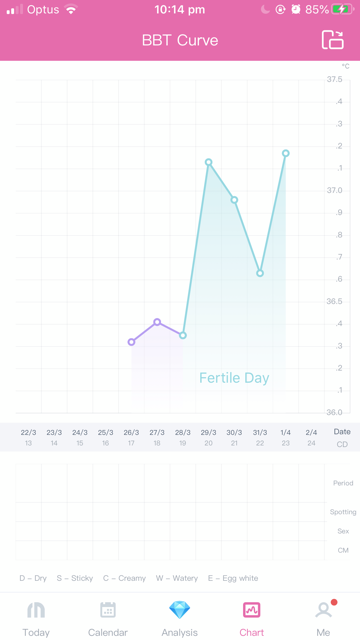This screenshot has height=640, width=360.
Task: Tap the battery indicator in status bar
Action: tap(342, 9)
